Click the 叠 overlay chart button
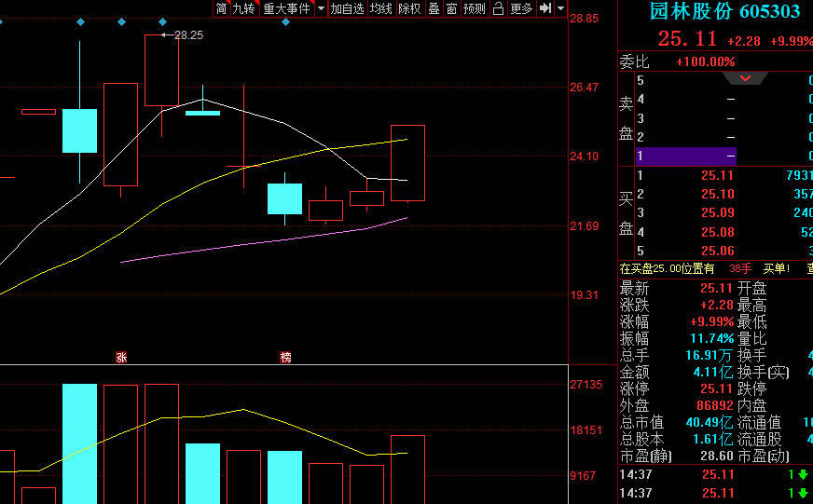This screenshot has height=504, width=813. pyautogui.click(x=434, y=8)
